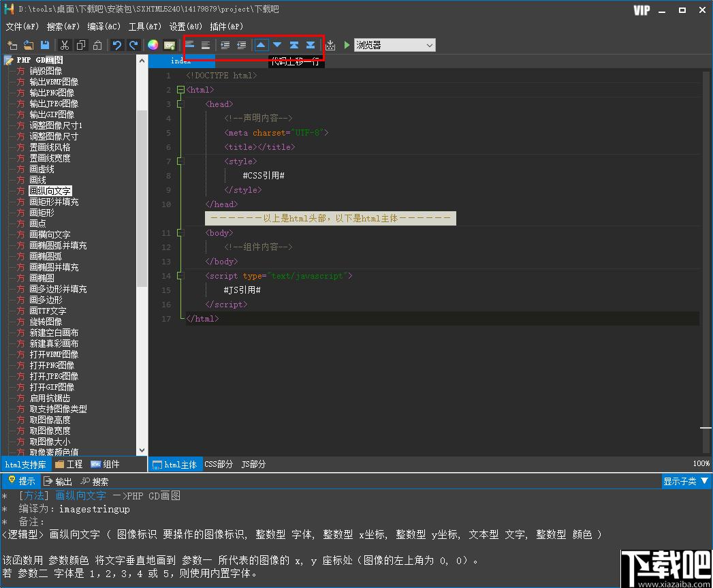Select 旋转图像 in the tree
713x588 pixels.
pyautogui.click(x=46, y=322)
